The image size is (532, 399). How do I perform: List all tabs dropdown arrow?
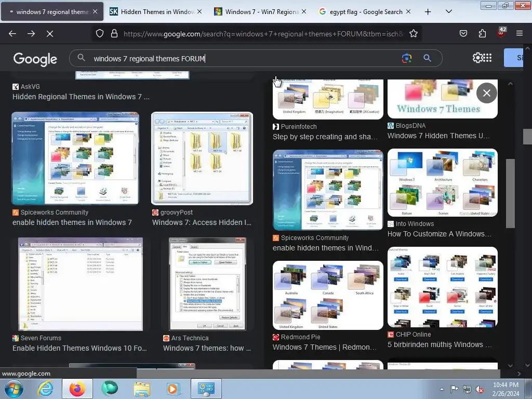(448, 11)
